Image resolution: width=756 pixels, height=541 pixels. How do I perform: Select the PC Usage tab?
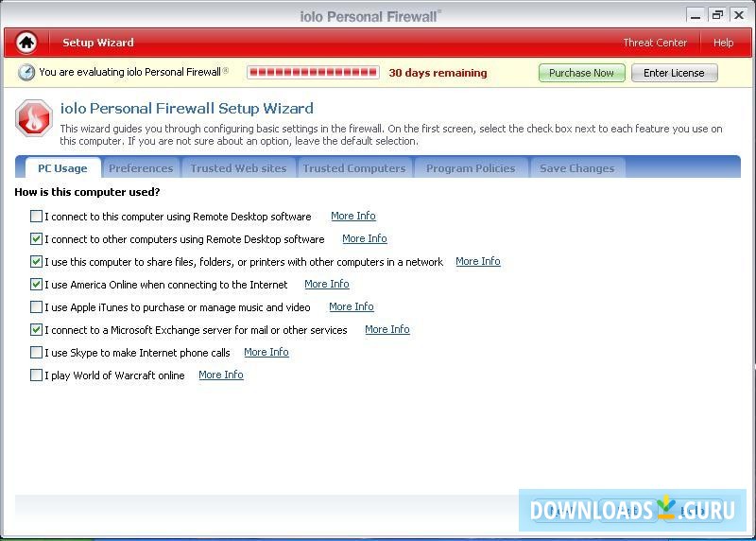(x=62, y=168)
